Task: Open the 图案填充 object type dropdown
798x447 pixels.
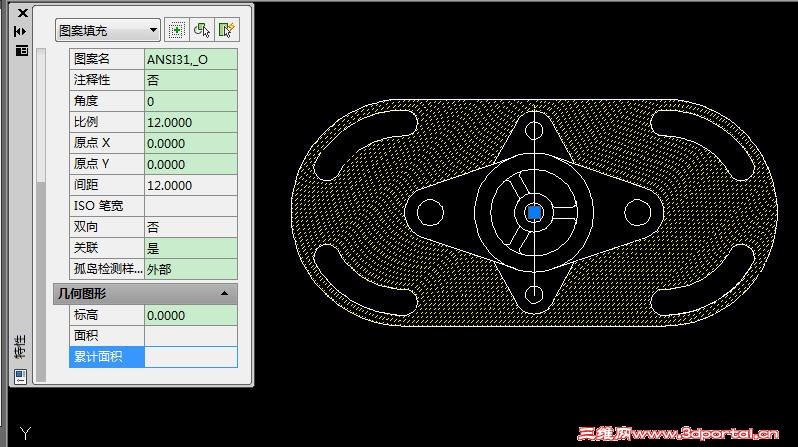Action: (x=108, y=31)
